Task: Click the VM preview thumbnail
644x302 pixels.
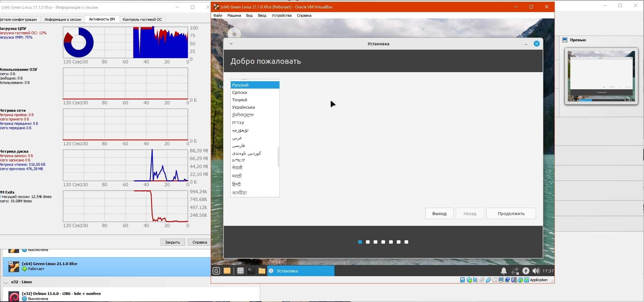Action: coord(601,77)
